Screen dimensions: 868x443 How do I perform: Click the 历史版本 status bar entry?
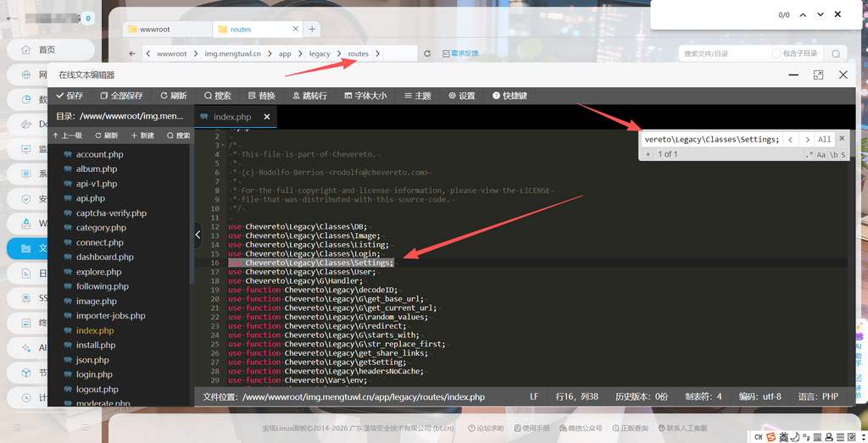[x=641, y=396]
